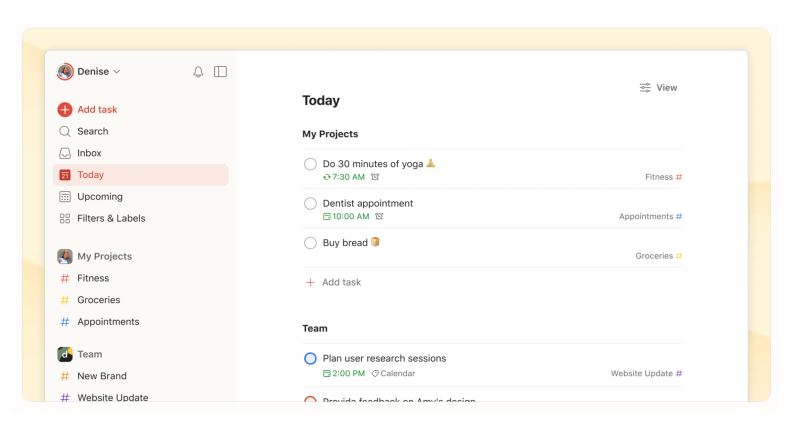Viewport: 808px width, 435px height.
Task: Click My Projects heading in sidebar
Action: tap(105, 256)
